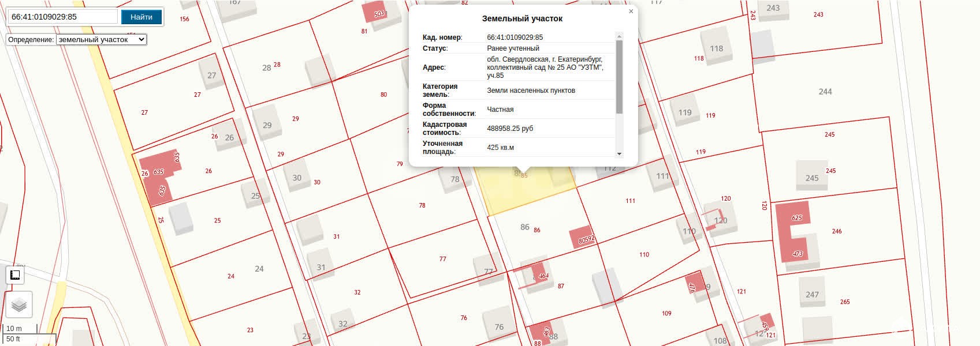
Task: Activate the measure ruler tool
Action: pyautogui.click(x=16, y=275)
